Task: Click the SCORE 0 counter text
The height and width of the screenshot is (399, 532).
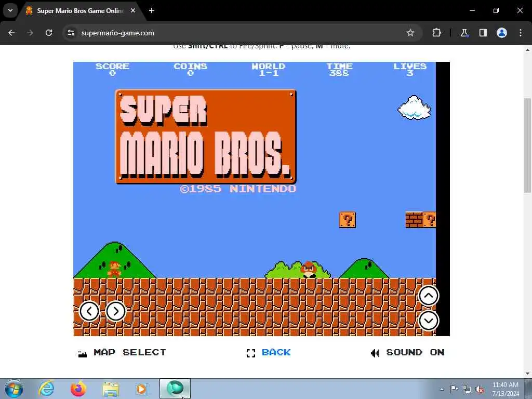Action: [112, 69]
